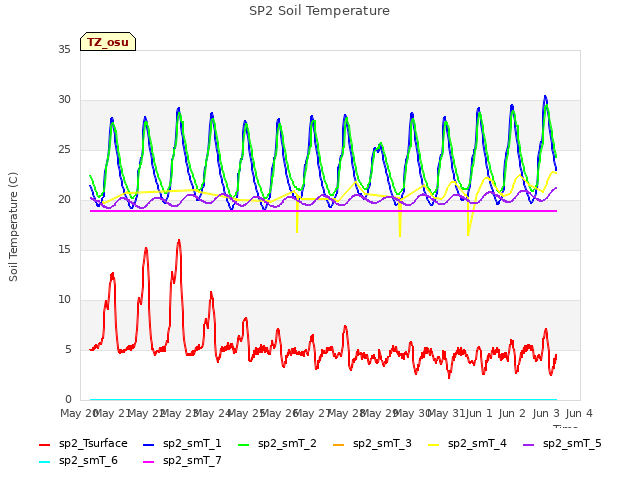This screenshot has width=640, height=480.
Task: Click the Jun 4 x-axis tick label
Action: (579, 413)
